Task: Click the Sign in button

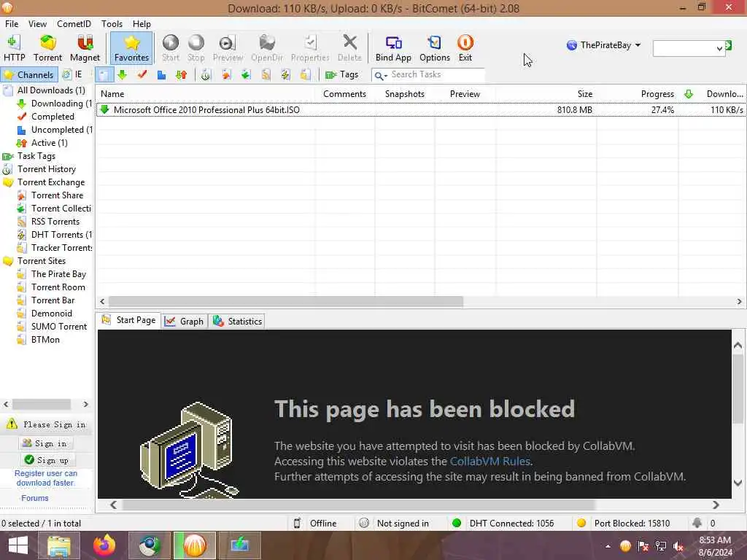Action: pyautogui.click(x=44, y=443)
